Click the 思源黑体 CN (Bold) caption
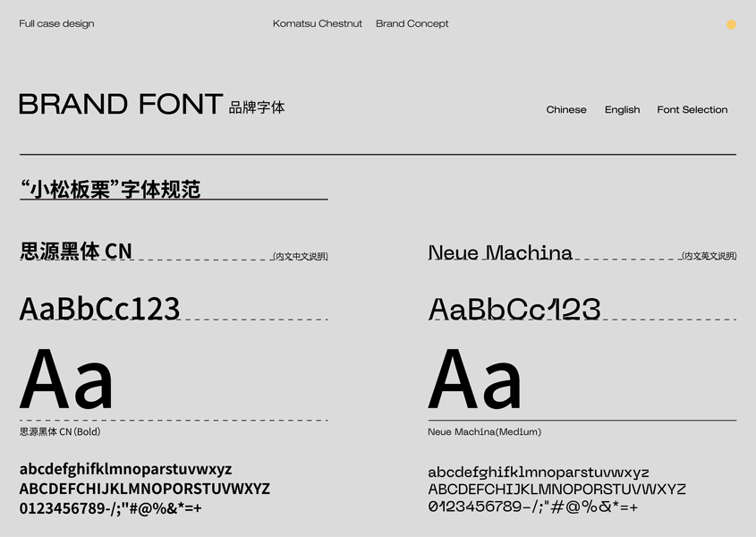Screen dimensions: 756x537 60,431
